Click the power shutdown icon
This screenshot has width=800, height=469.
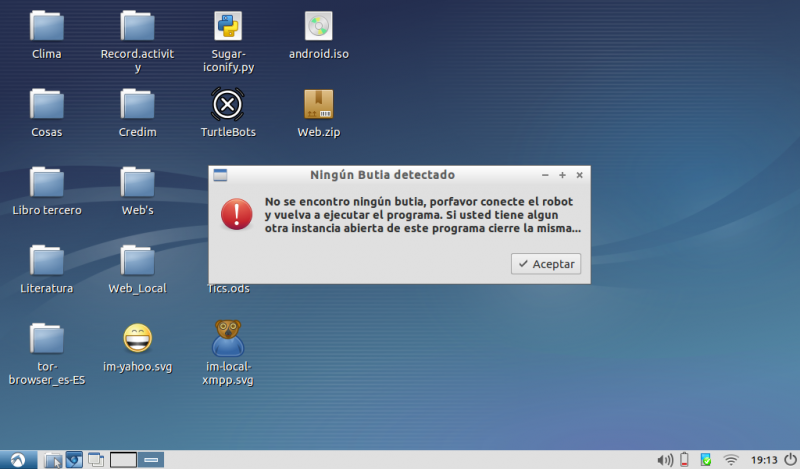tap(790, 460)
